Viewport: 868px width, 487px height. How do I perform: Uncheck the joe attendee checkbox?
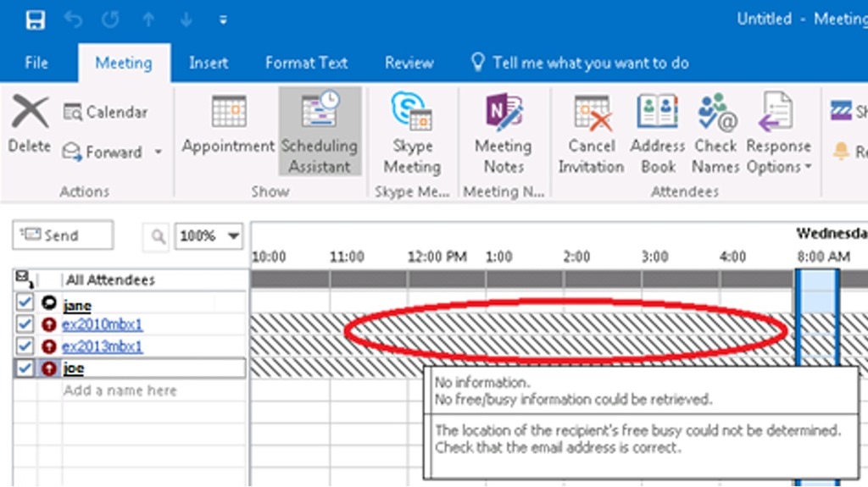tap(25, 368)
